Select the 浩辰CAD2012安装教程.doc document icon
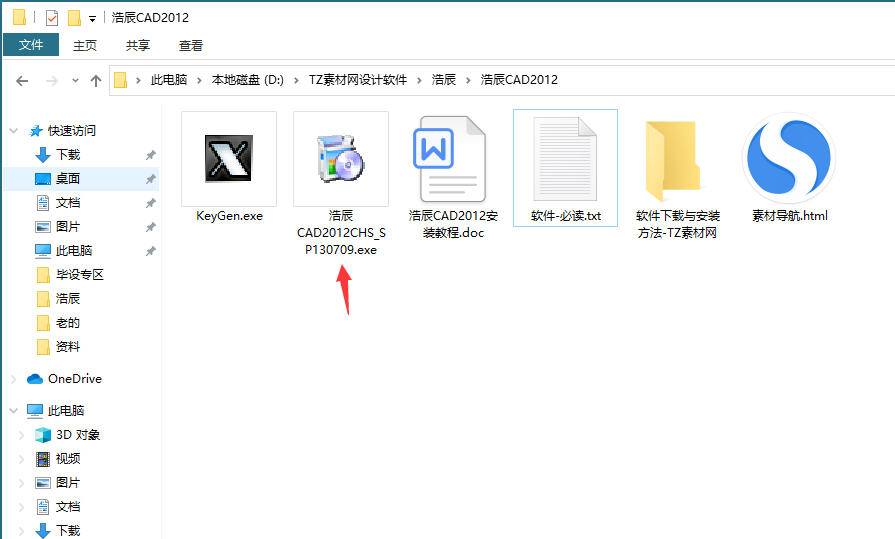Viewport: 895px width, 539px height. pyautogui.click(x=450, y=159)
